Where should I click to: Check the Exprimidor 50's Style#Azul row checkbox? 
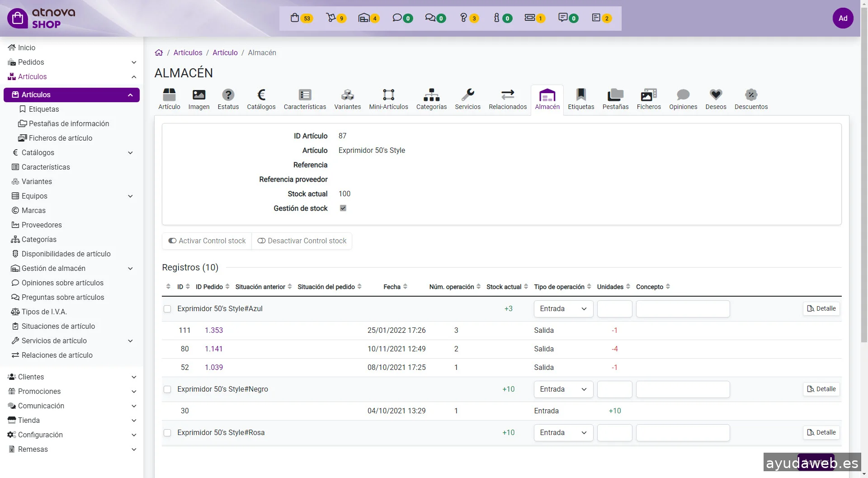pos(167,309)
